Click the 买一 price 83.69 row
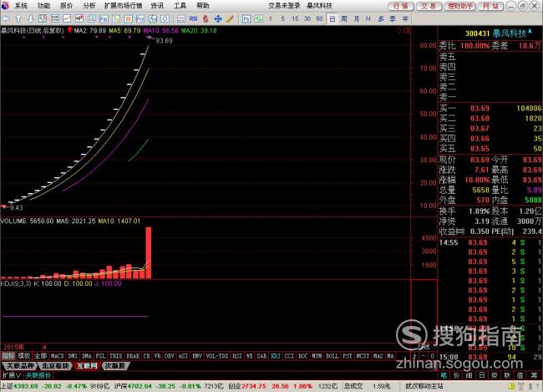The width and height of the screenshot is (543, 392). (490, 109)
